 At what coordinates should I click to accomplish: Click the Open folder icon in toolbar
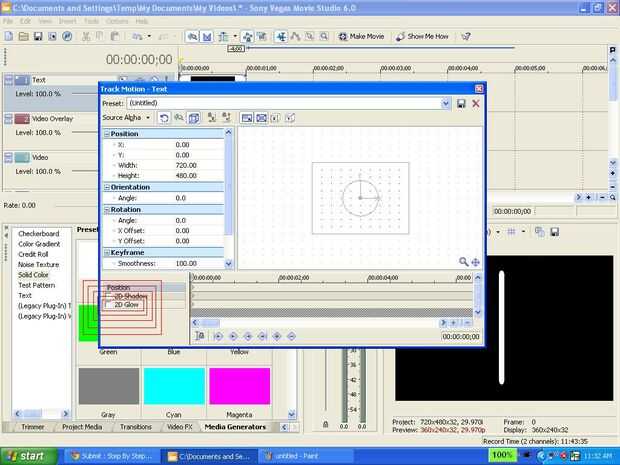tap(24, 36)
